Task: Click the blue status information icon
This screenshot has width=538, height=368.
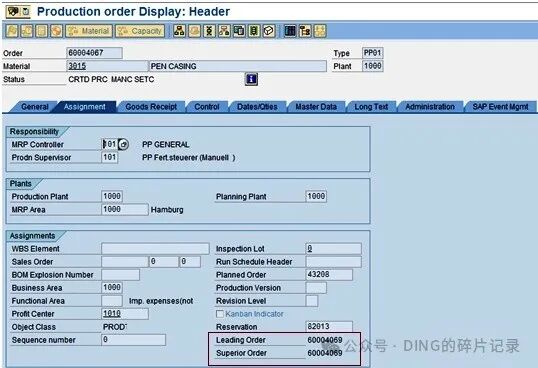Action: coord(252,79)
